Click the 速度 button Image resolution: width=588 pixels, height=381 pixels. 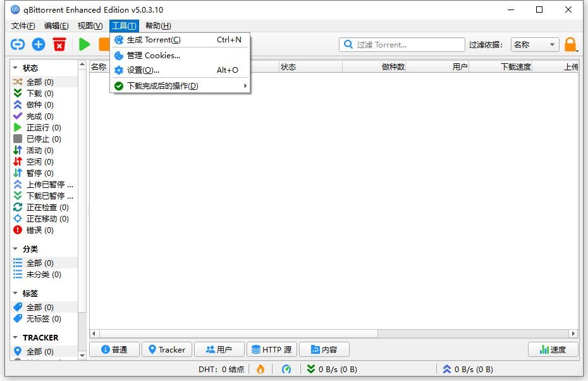pyautogui.click(x=553, y=349)
